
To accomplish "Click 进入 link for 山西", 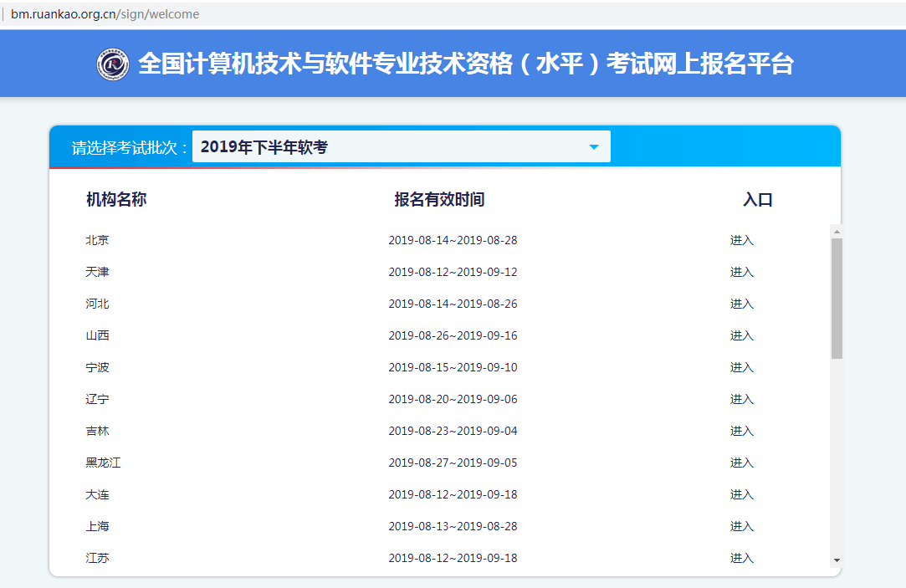I will pos(741,335).
